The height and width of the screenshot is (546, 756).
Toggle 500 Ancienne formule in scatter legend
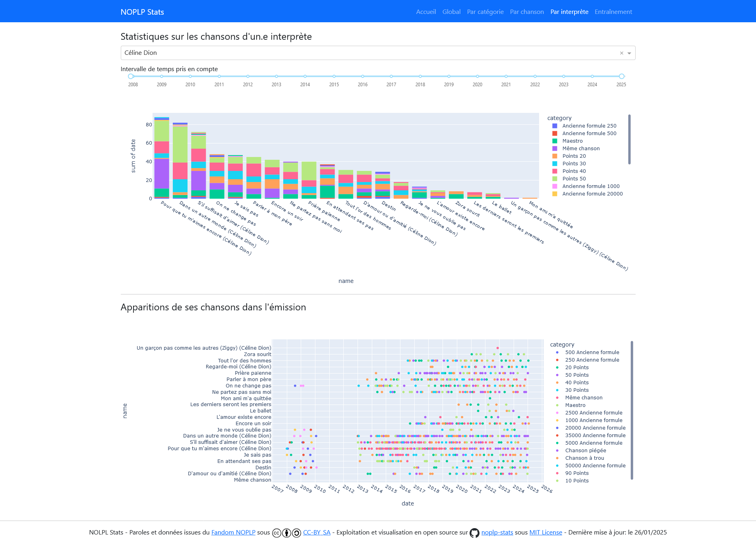coord(587,352)
